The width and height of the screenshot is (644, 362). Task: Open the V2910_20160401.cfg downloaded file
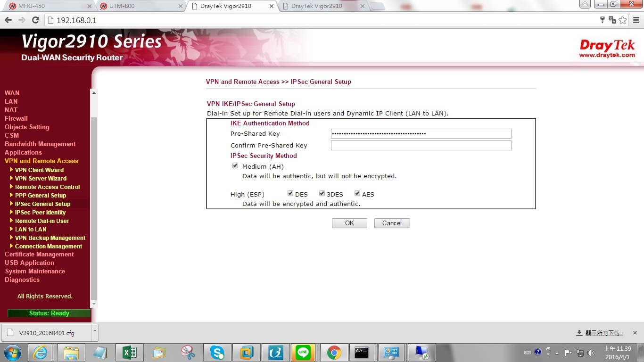click(x=46, y=333)
